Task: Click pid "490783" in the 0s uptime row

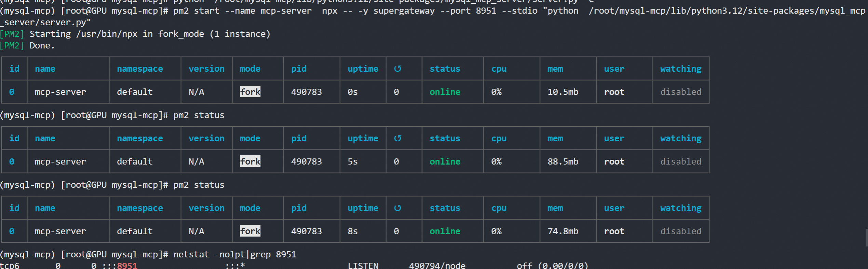Action: 307,92
